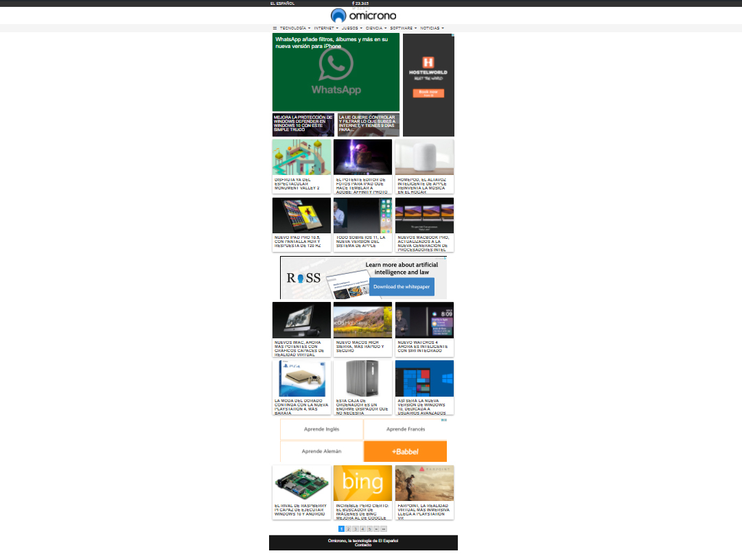Open the EL ESPAÑOL link in the top bar

click(282, 3)
